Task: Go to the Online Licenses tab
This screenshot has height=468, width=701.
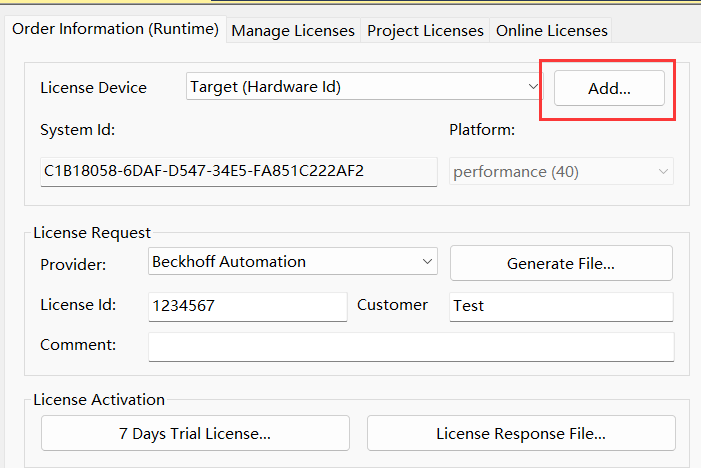Action: click(x=551, y=30)
